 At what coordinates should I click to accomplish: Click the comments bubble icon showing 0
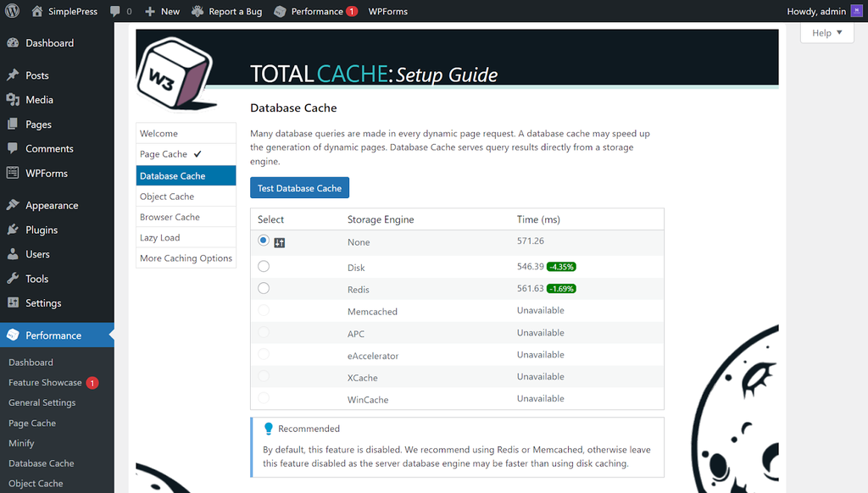114,11
